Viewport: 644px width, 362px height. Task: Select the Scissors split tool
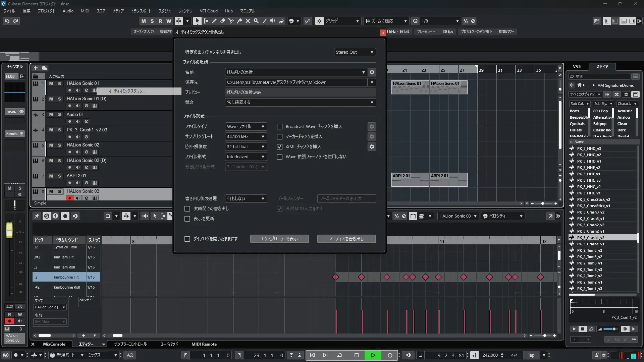(231, 21)
